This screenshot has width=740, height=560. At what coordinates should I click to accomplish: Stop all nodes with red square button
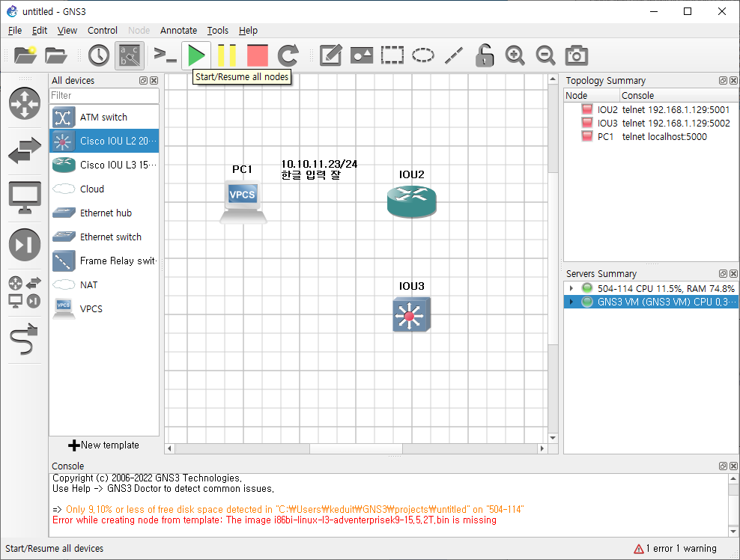(258, 55)
